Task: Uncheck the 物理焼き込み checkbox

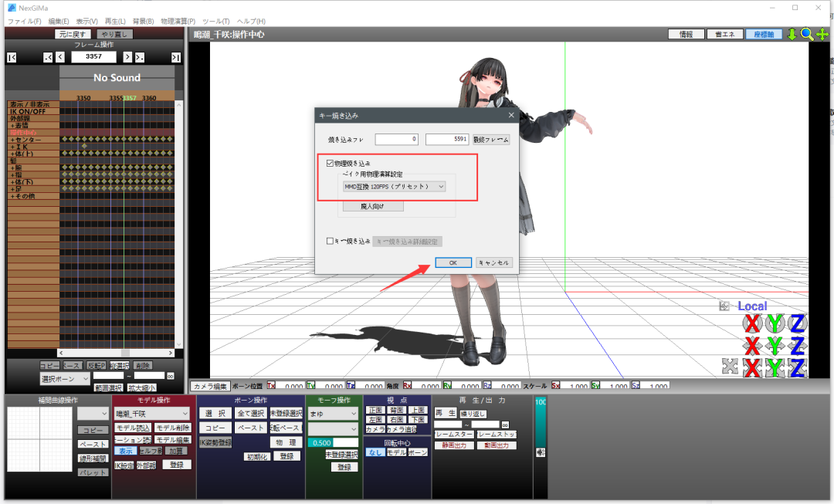Action: pos(330,163)
